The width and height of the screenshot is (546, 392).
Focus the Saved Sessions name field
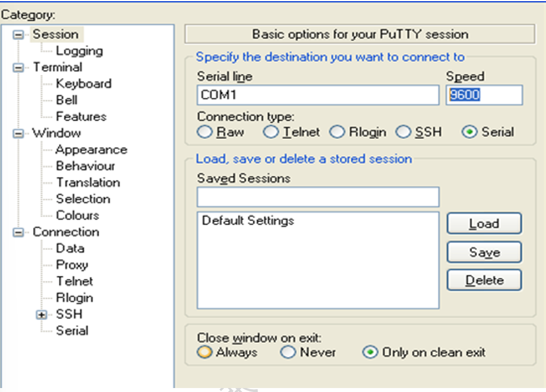pyautogui.click(x=318, y=197)
